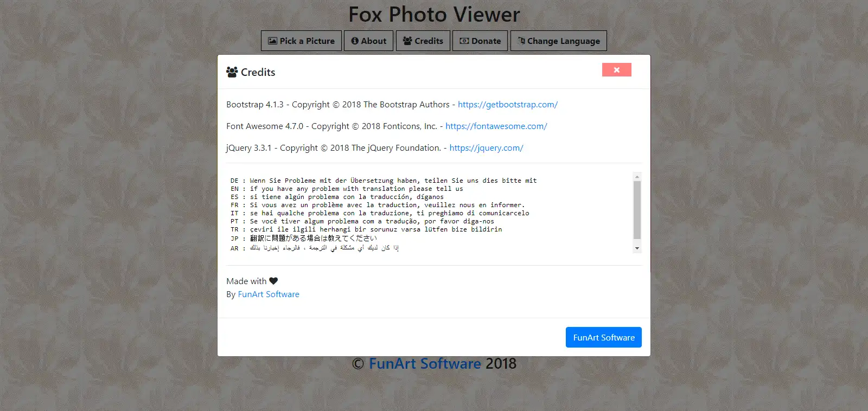
Task: Click the scroll up arrow in translation box
Action: pos(637,177)
